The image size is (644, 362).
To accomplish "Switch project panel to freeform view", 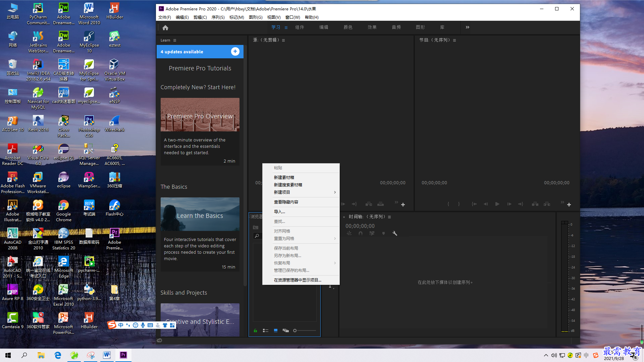I will point(286,330).
